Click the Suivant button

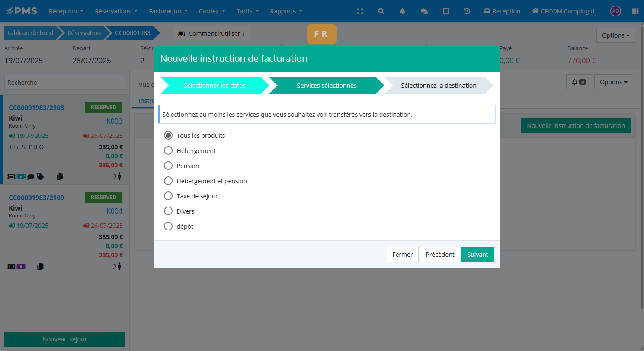pos(477,255)
